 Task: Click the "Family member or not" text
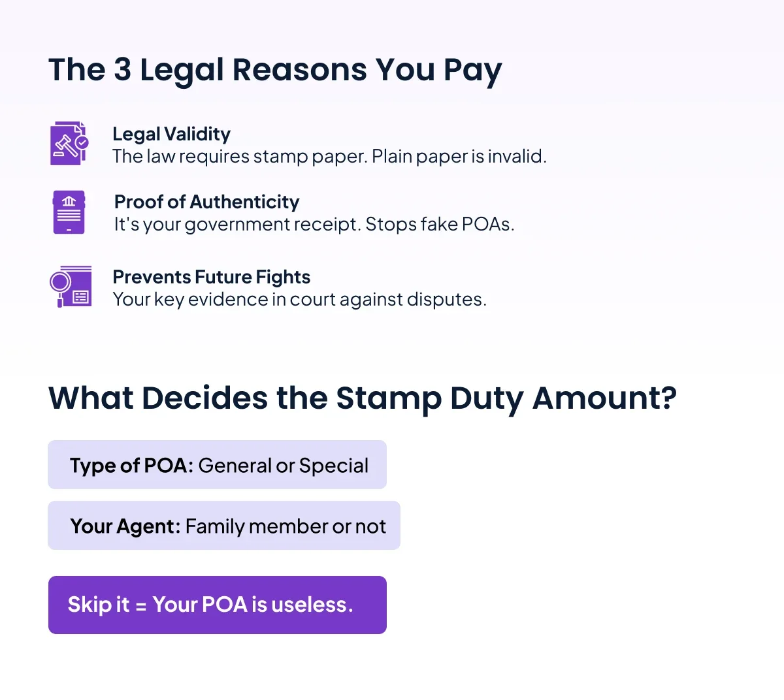pos(286,526)
